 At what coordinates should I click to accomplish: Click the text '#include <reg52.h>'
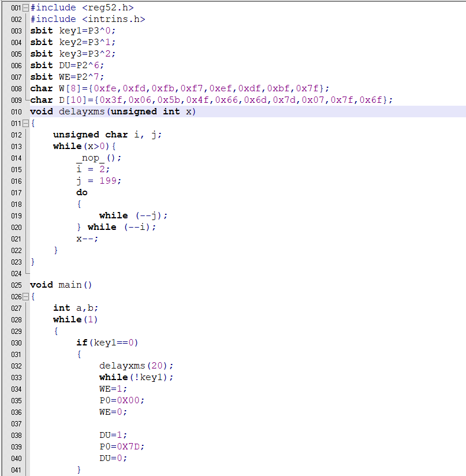coord(82,8)
